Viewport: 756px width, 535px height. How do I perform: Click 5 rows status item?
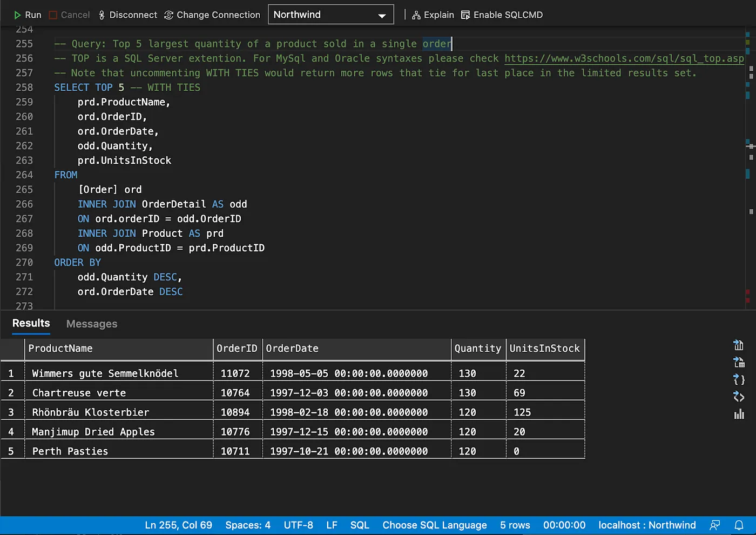tap(515, 525)
